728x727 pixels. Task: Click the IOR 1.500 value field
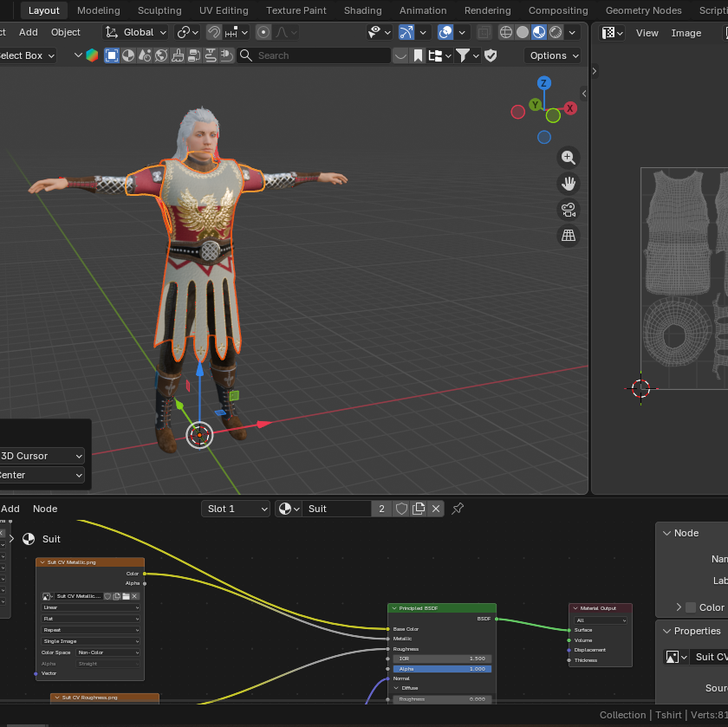tap(442, 659)
